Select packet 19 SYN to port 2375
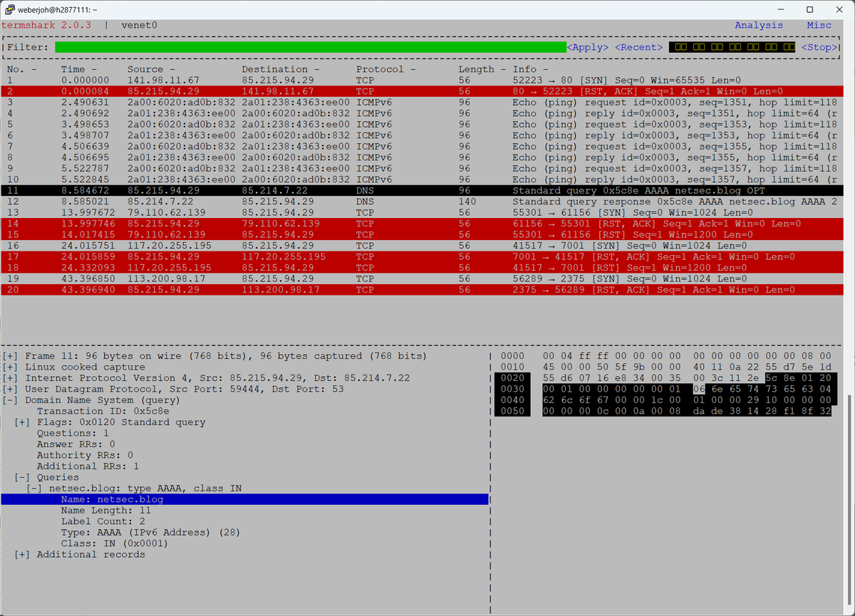Screen dimensions: 855x616 [x=423, y=279]
